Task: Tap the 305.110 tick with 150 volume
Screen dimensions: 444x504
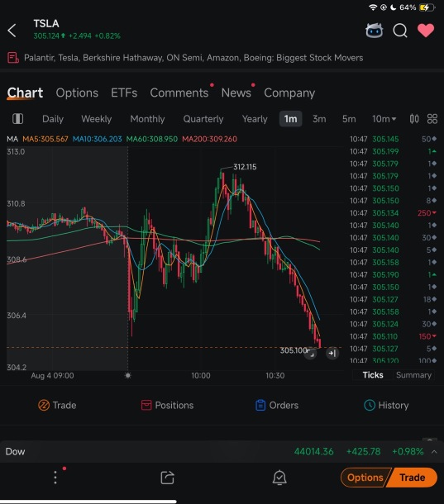Action: [x=393, y=336]
